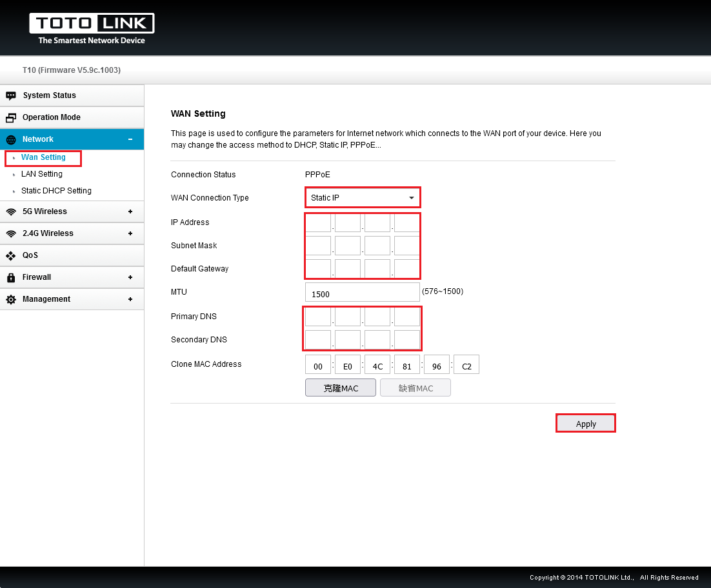Click the Network globe icon
This screenshot has width=711, height=588.
(11, 140)
